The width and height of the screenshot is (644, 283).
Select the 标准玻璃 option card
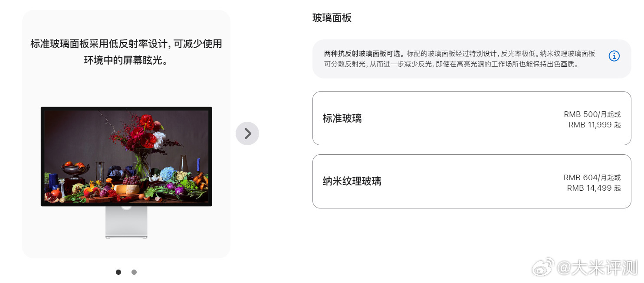click(472, 118)
